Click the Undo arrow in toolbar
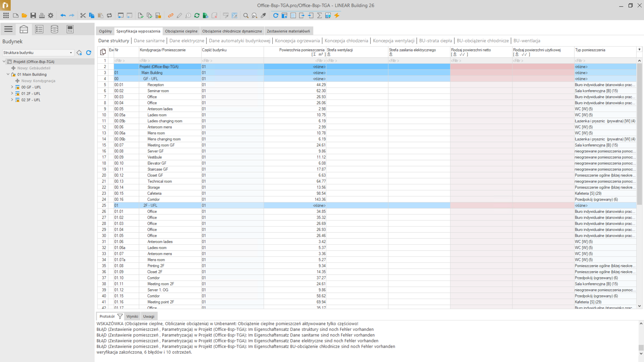 (x=63, y=16)
